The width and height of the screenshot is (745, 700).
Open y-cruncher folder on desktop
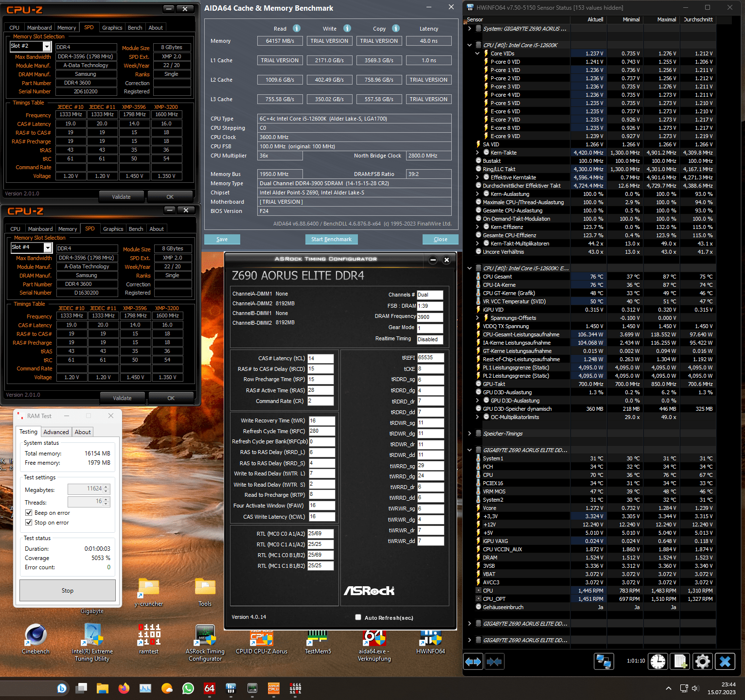pos(149,592)
